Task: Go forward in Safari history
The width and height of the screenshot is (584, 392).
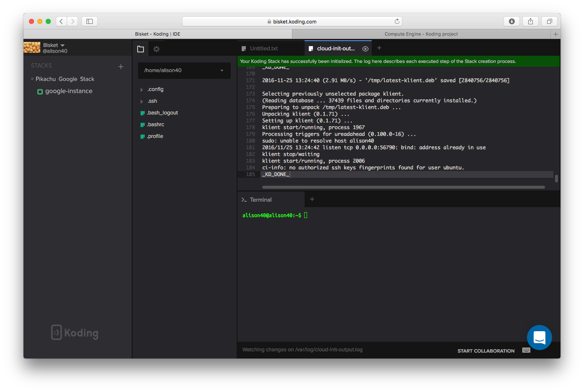Action: click(x=73, y=21)
